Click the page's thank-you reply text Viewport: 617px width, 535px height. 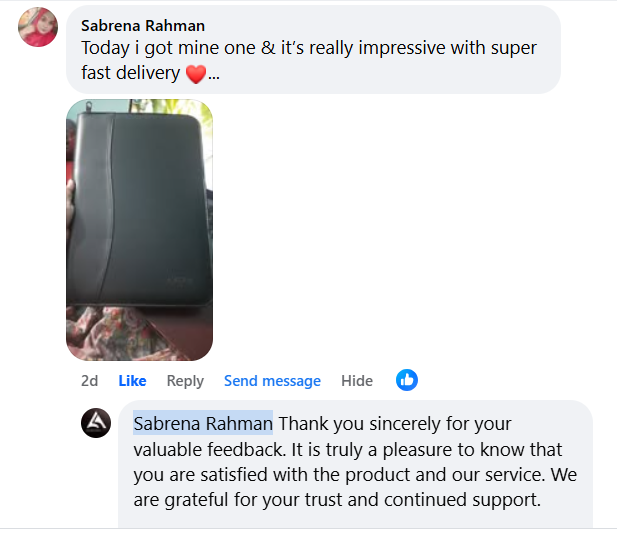(355, 462)
